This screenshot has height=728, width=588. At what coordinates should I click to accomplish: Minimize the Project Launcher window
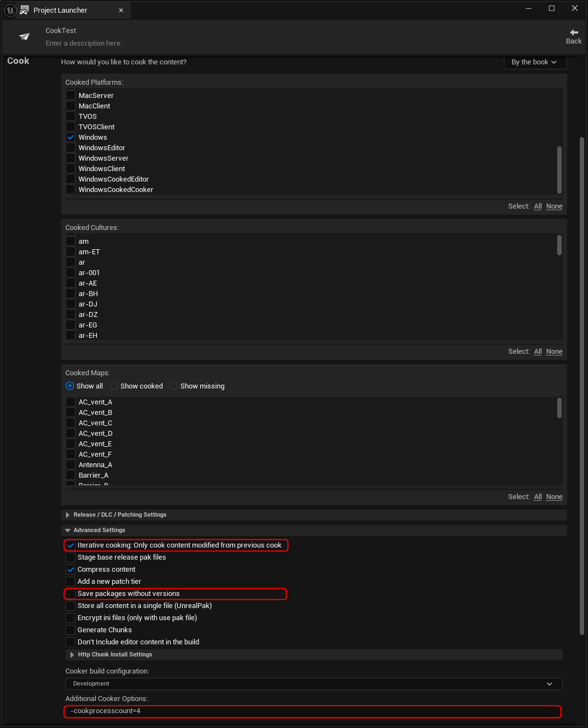point(529,8)
